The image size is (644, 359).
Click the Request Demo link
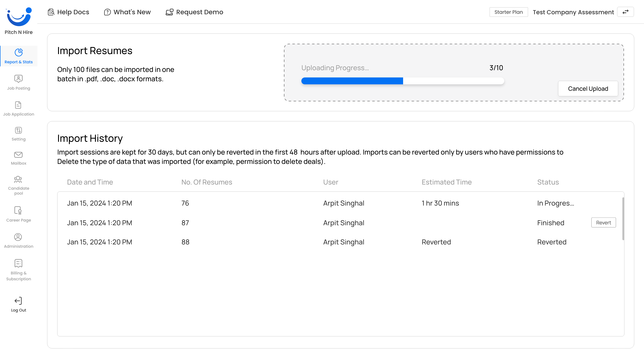[194, 12]
